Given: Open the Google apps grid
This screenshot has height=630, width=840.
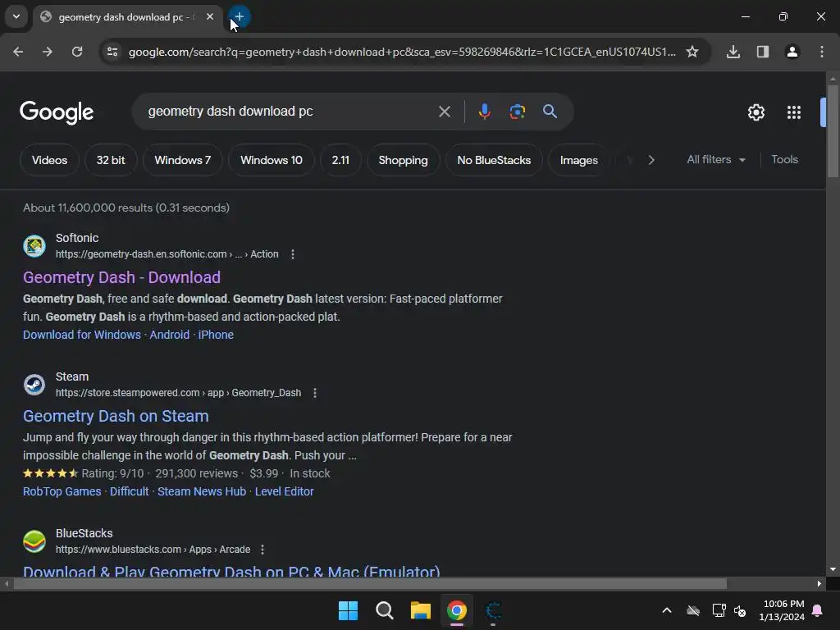Looking at the screenshot, I should click(x=794, y=112).
